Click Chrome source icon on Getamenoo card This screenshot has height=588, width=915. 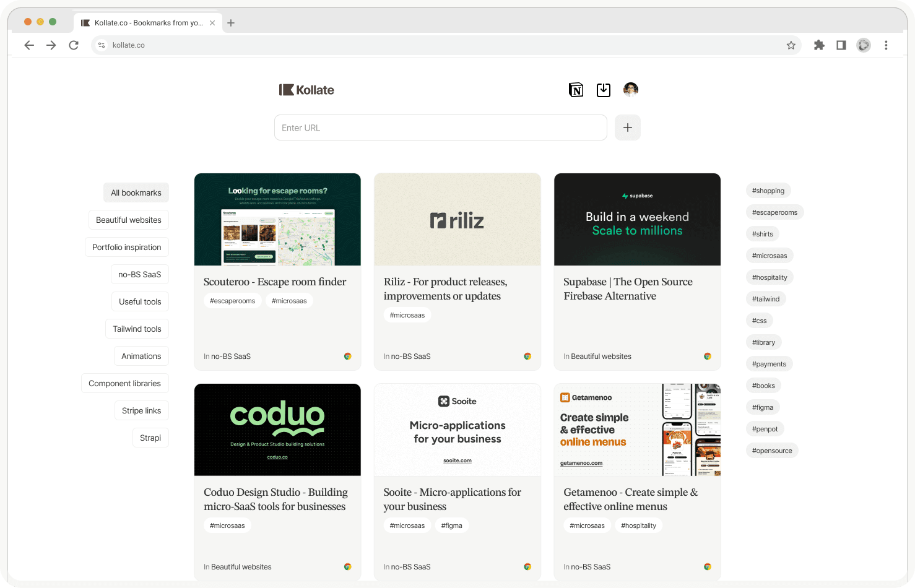pyautogui.click(x=708, y=567)
